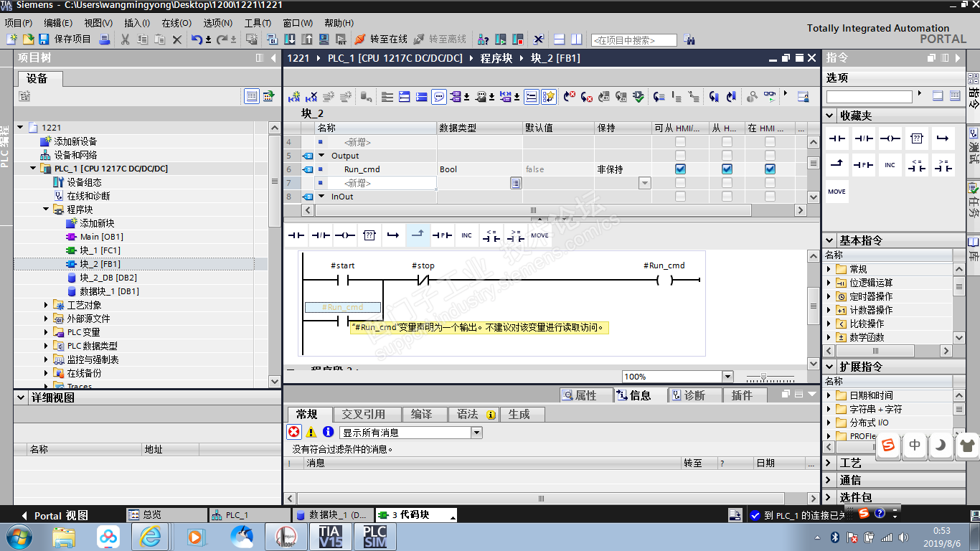Toggle the 在 HMI checkbox for Run_cmd

click(770, 169)
